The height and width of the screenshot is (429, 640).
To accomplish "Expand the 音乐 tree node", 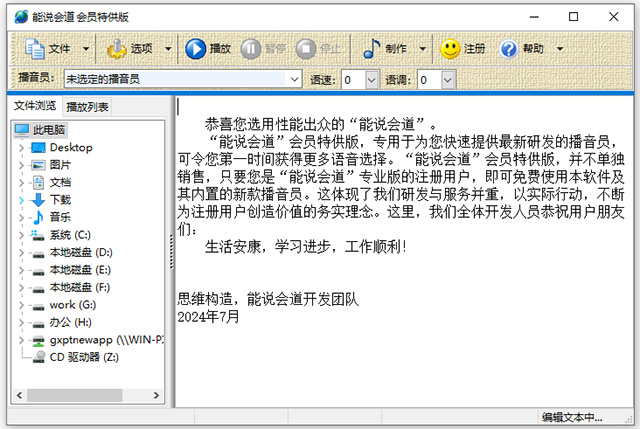I will [x=21, y=217].
